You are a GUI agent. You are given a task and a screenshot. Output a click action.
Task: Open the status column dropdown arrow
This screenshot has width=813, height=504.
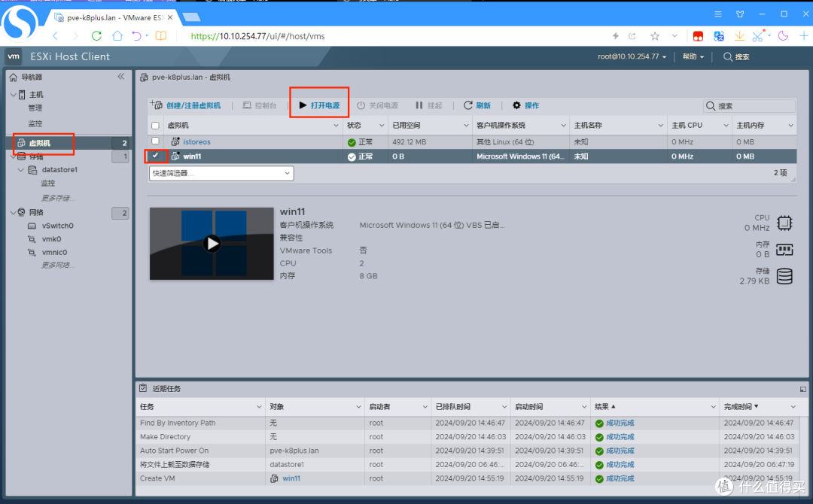click(x=382, y=126)
